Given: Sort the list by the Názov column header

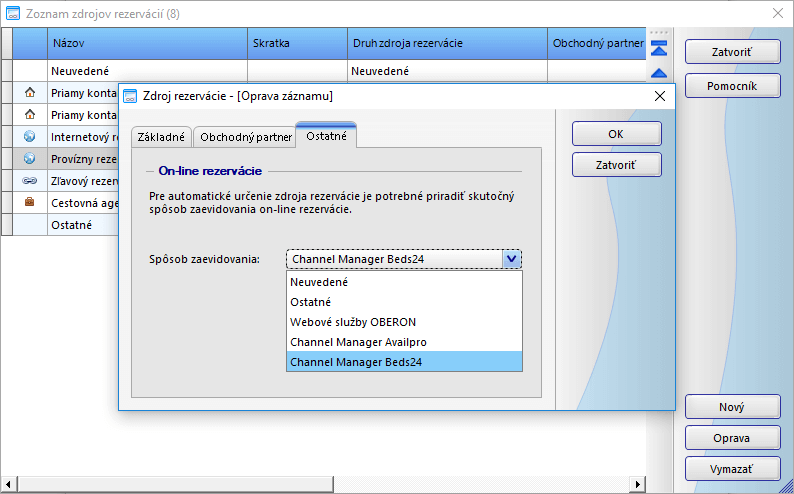Looking at the screenshot, I should coord(146,44).
